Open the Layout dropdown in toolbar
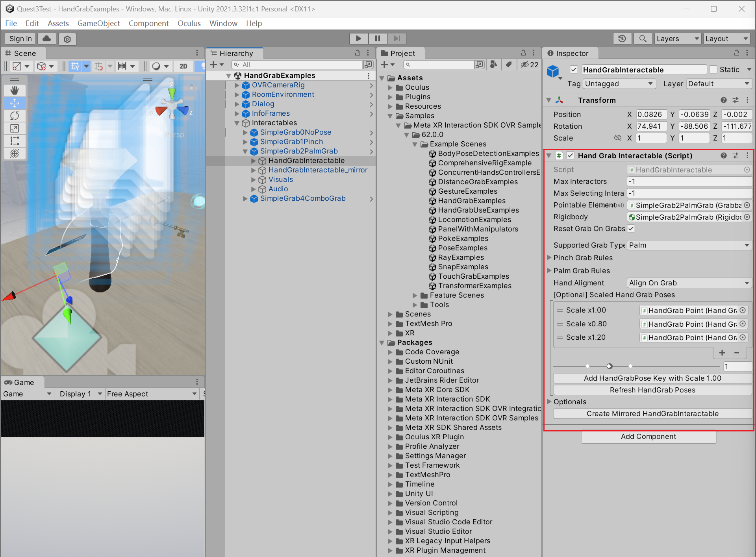756x557 pixels. pos(726,39)
